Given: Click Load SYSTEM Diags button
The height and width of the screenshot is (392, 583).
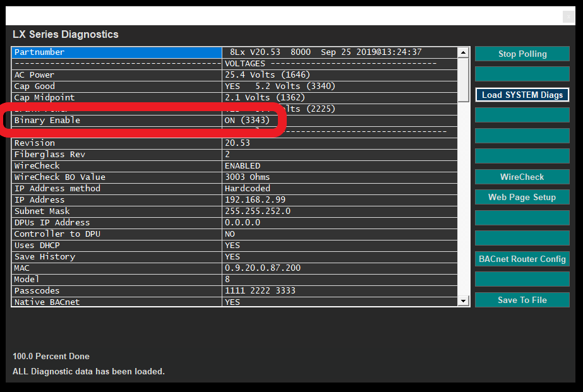Looking at the screenshot, I should click(522, 95).
